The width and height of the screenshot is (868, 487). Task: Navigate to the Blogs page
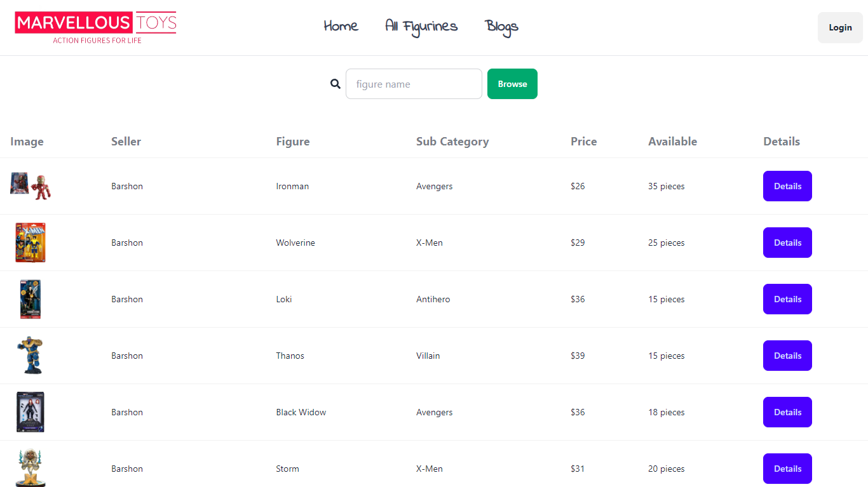502,27
